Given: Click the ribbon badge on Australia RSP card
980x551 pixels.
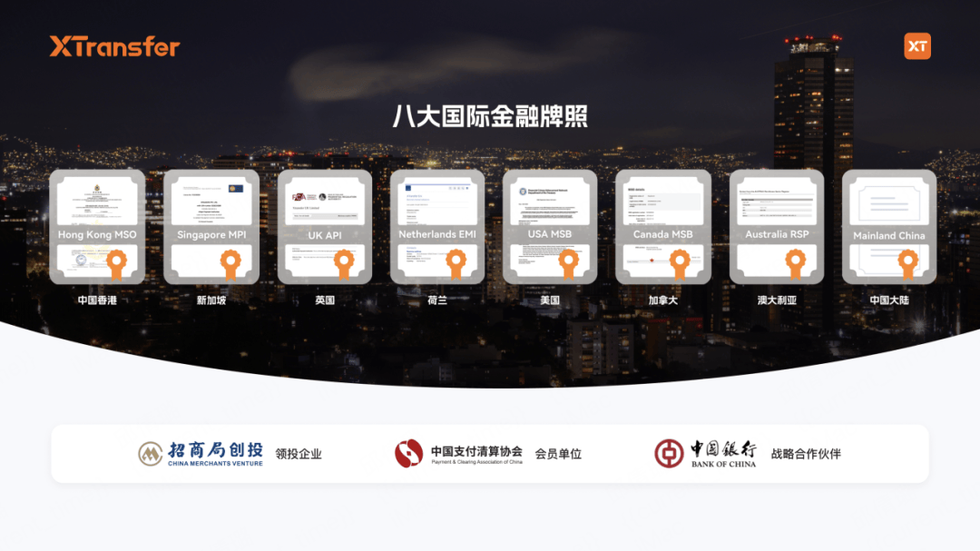Looking at the screenshot, I should pyautogui.click(x=796, y=264).
